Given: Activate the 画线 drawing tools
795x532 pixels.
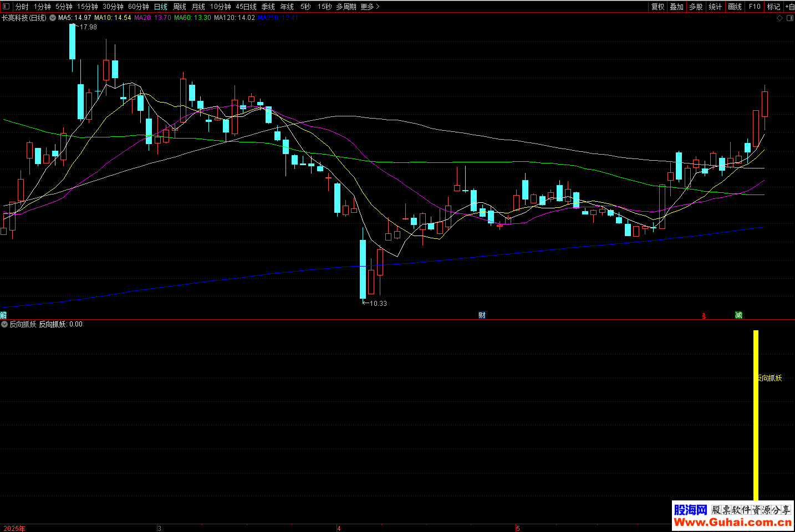Looking at the screenshot, I should (x=735, y=7).
